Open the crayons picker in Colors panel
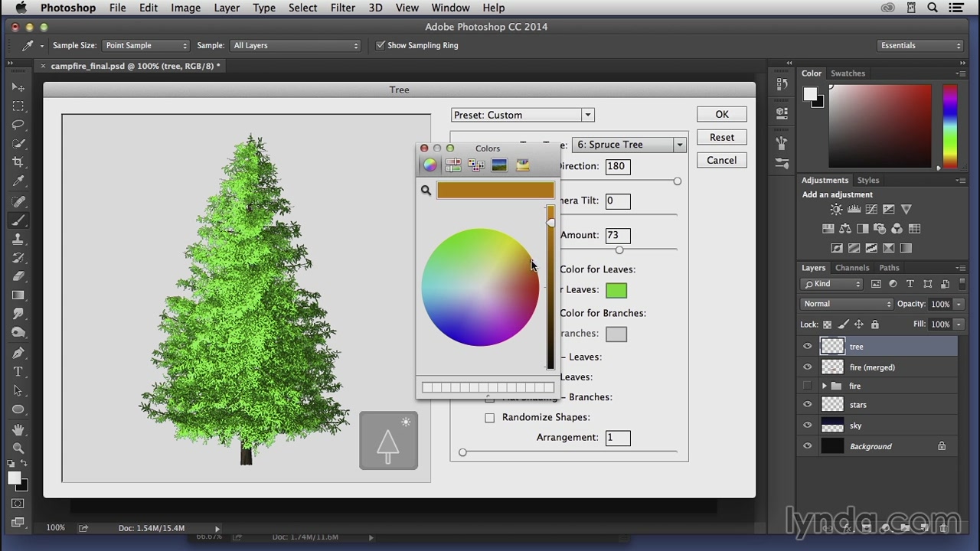This screenshot has width=980, height=551. [523, 165]
